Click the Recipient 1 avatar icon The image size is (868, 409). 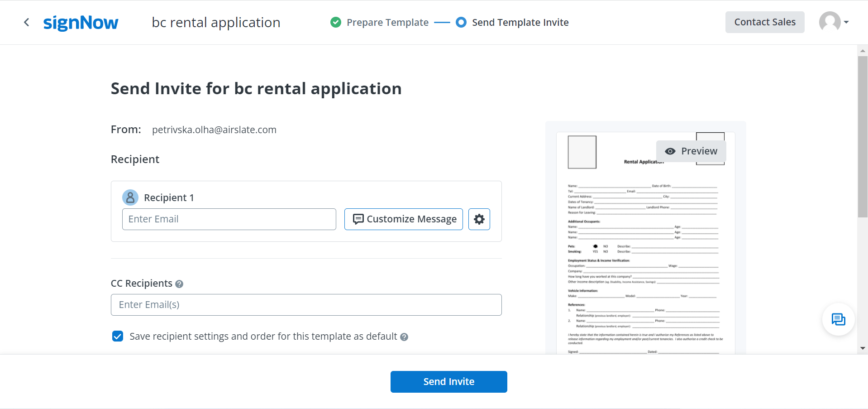pos(130,197)
